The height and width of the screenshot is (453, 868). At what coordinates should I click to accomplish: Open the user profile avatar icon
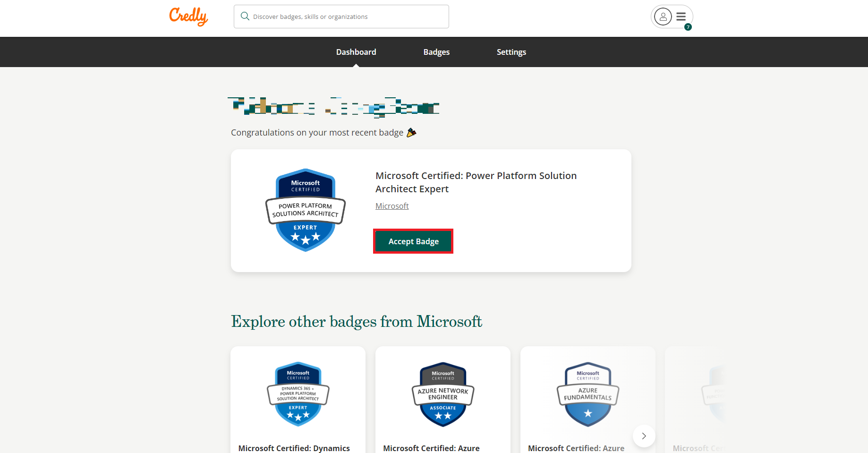click(x=663, y=17)
